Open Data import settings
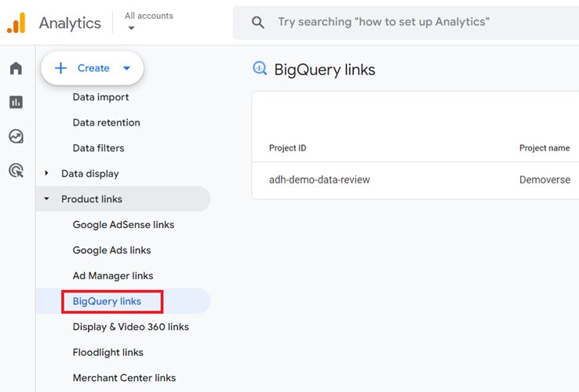 [x=100, y=97]
